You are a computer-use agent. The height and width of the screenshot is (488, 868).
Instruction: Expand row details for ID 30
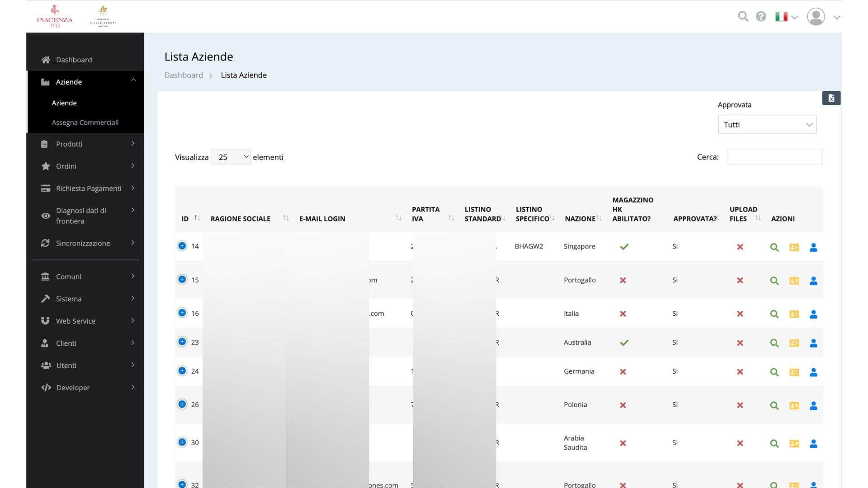(182, 442)
